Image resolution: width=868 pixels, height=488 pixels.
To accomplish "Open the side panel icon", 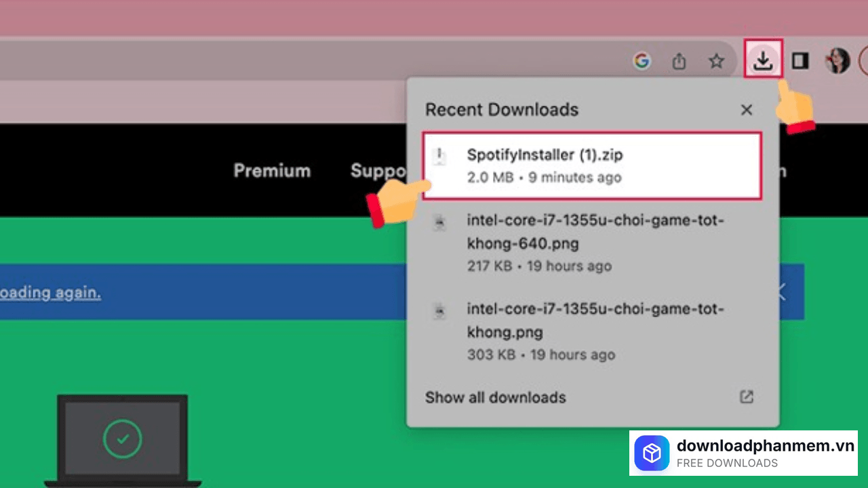I will [x=800, y=61].
